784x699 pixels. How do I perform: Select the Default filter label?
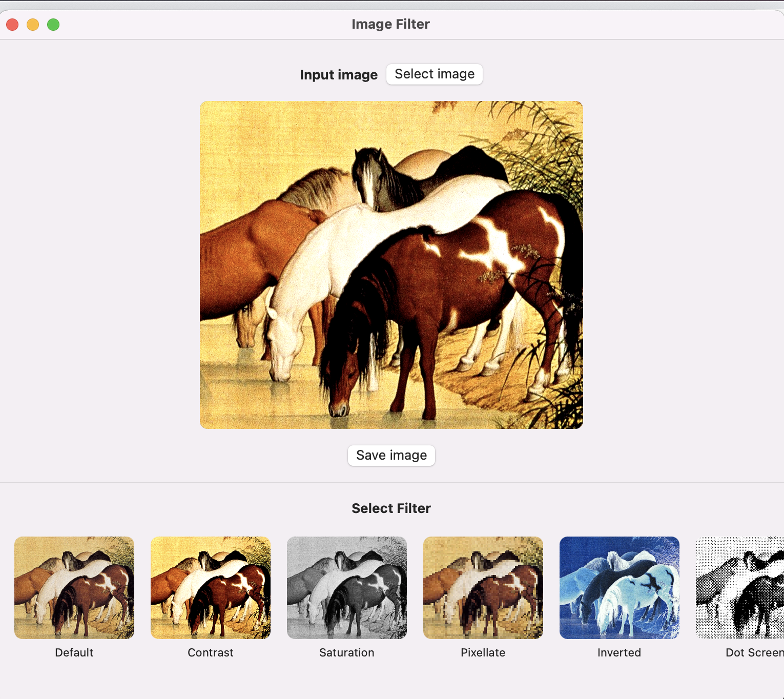[74, 652]
